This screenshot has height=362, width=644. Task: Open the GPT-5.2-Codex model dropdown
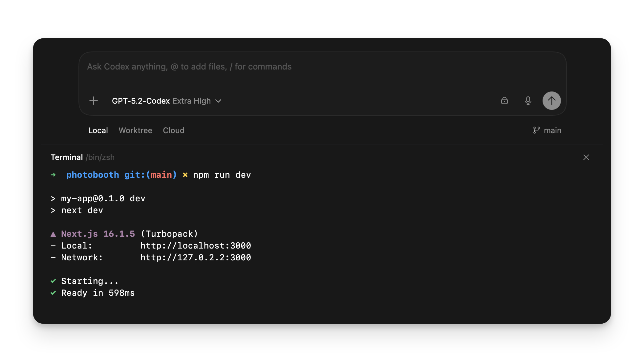(x=141, y=101)
